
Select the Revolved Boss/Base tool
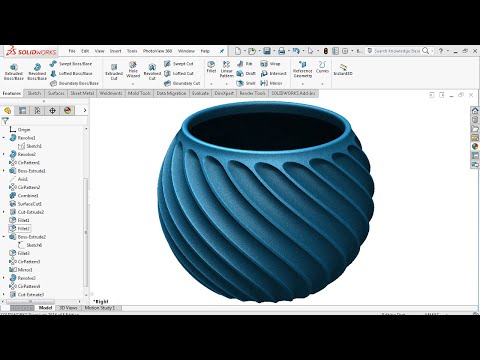pos(37,72)
